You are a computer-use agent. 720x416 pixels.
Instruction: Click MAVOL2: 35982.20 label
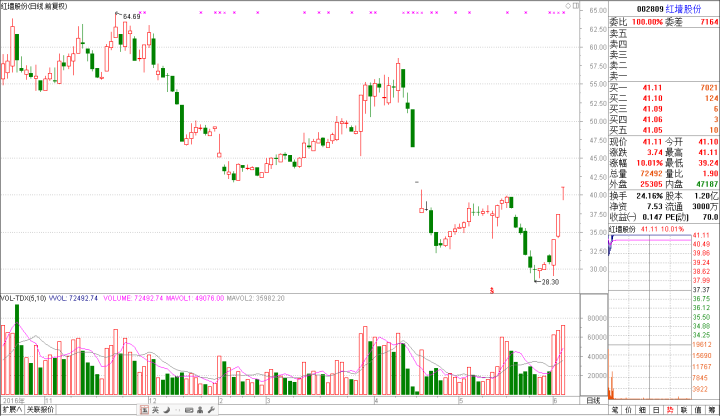click(255, 298)
